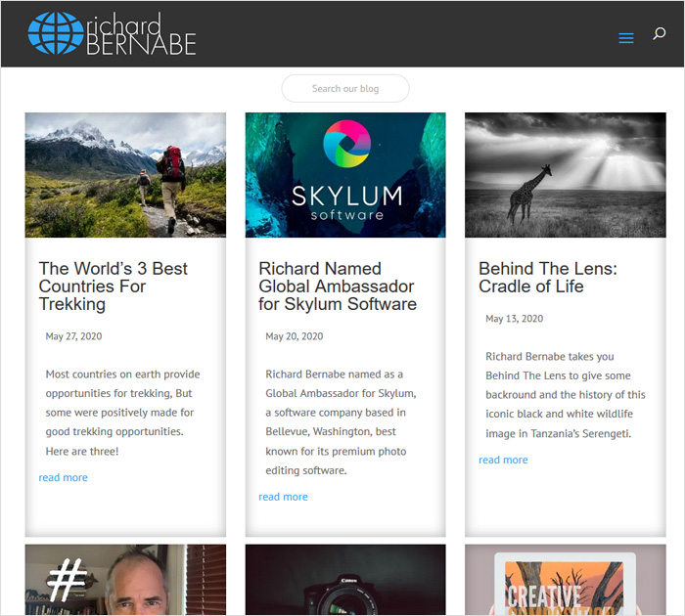The width and height of the screenshot is (685, 616).
Task: Click the May 13, 2020 date
Action: [514, 319]
